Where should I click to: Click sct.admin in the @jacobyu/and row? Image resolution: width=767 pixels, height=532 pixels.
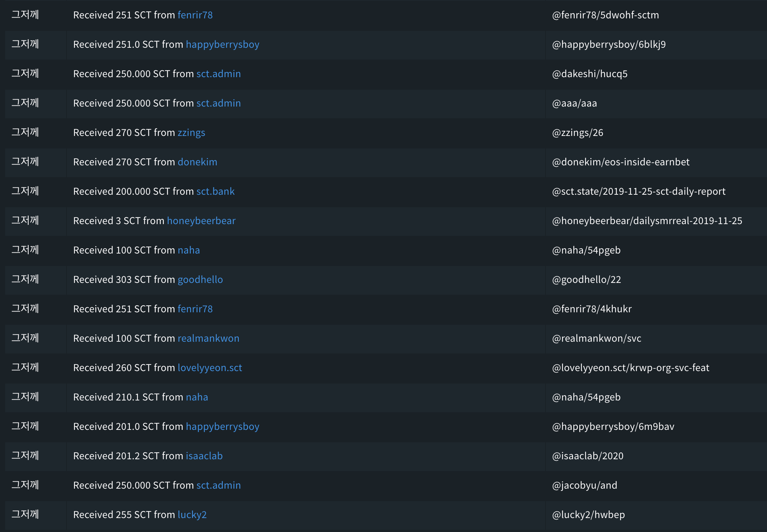(219, 485)
